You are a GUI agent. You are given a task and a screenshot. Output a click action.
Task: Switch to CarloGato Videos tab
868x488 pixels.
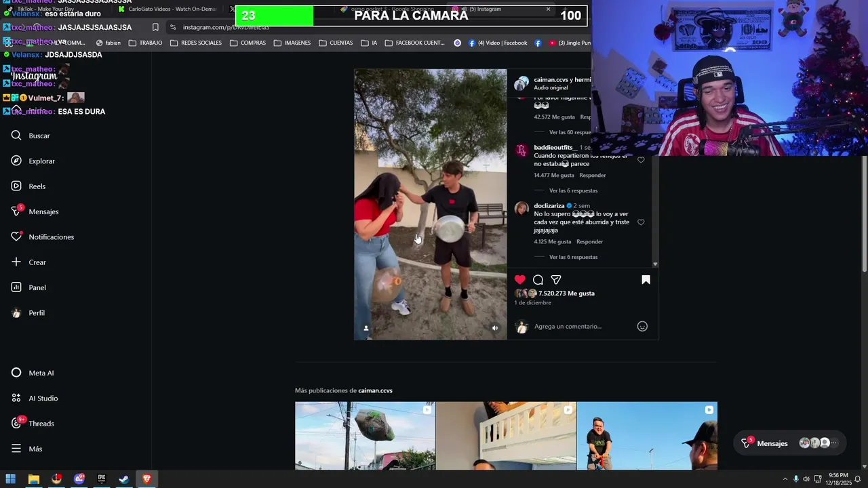coord(167,9)
